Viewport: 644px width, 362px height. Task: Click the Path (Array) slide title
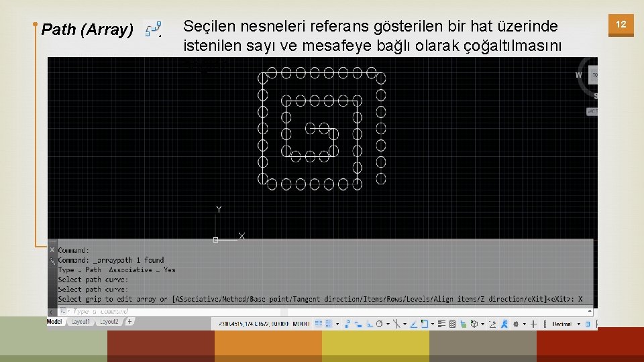87,29
